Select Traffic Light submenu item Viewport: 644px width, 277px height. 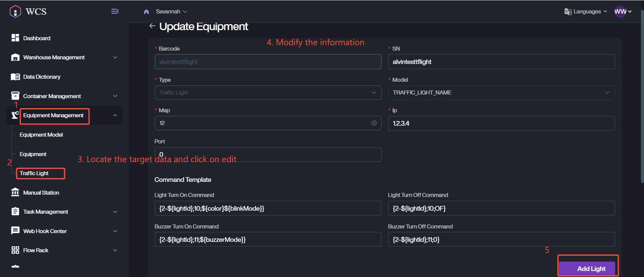point(34,173)
